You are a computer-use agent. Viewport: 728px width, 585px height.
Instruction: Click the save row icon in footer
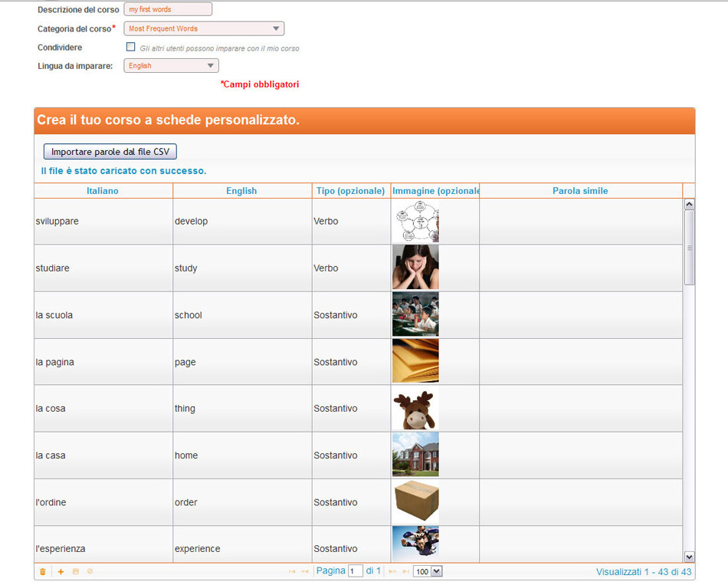pos(75,571)
